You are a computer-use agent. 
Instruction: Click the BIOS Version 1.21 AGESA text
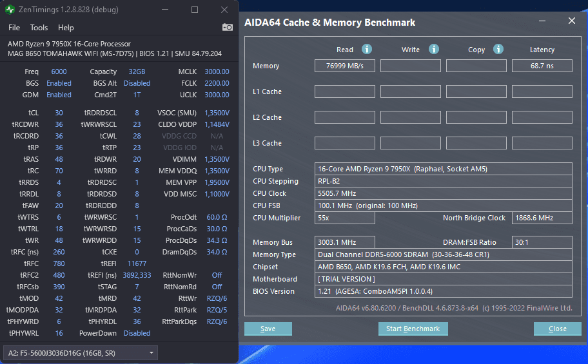click(x=375, y=291)
